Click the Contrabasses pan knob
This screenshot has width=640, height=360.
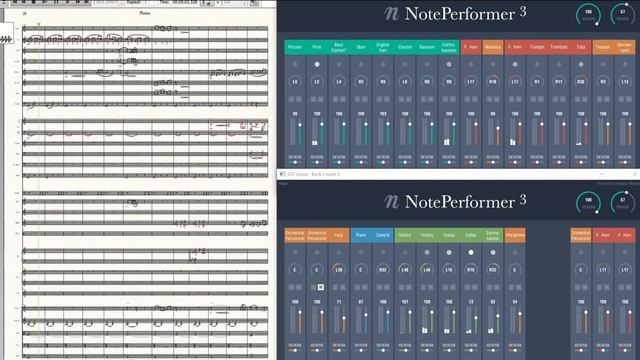click(x=493, y=269)
